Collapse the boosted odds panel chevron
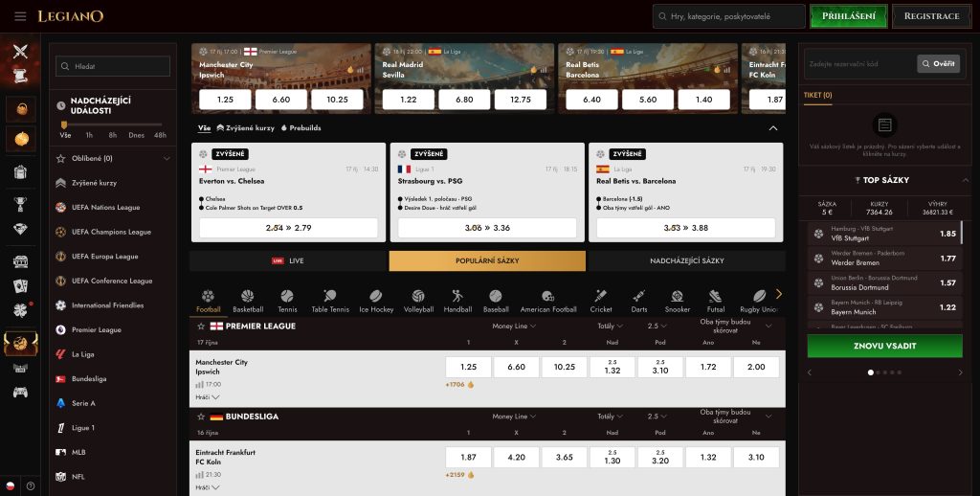The image size is (980, 496). (x=773, y=128)
